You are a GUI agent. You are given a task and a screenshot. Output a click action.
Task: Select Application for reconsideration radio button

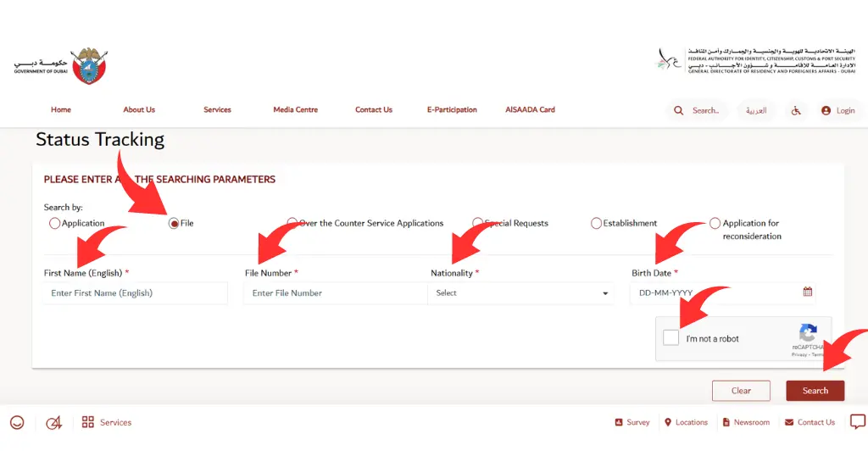coord(715,223)
